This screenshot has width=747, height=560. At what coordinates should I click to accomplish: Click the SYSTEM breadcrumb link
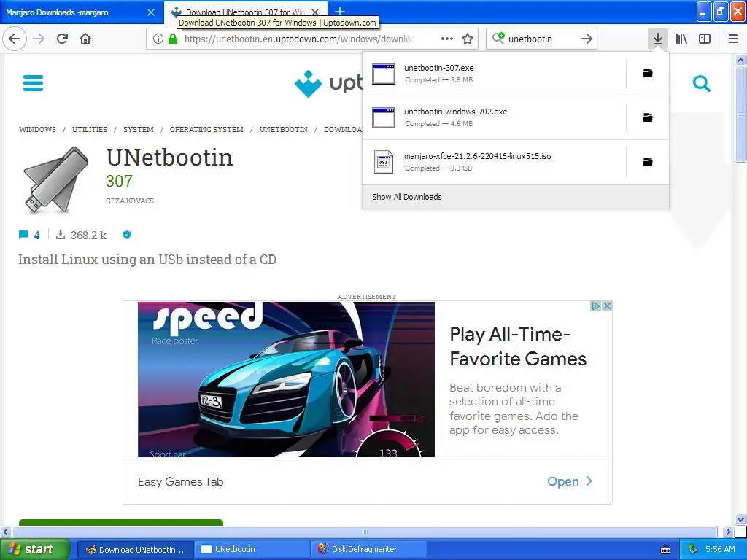click(138, 130)
